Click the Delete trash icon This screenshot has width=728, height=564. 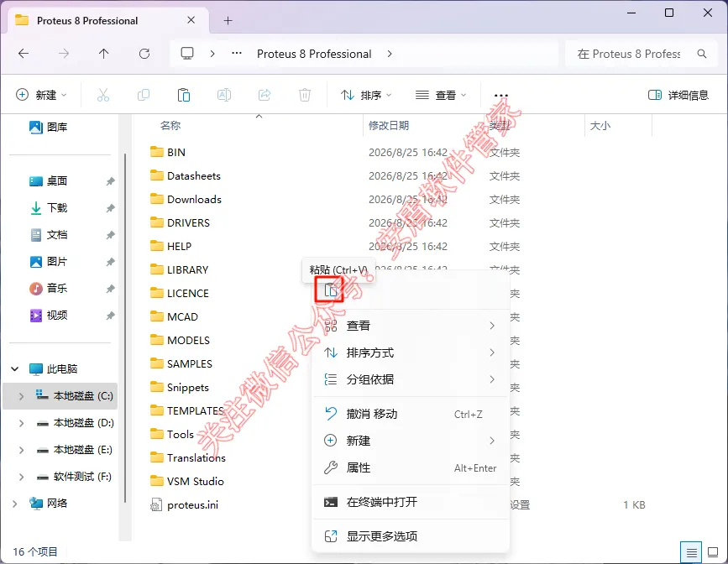click(x=305, y=95)
